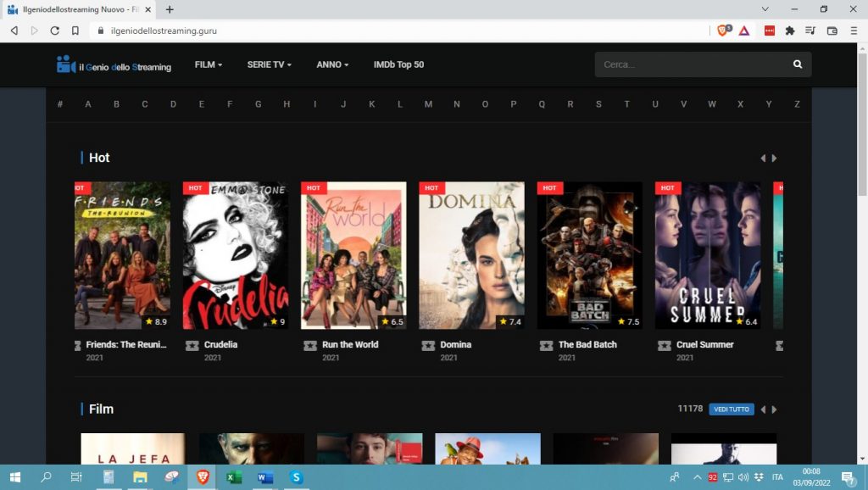Open the Brave Wallet icon

[x=834, y=31]
